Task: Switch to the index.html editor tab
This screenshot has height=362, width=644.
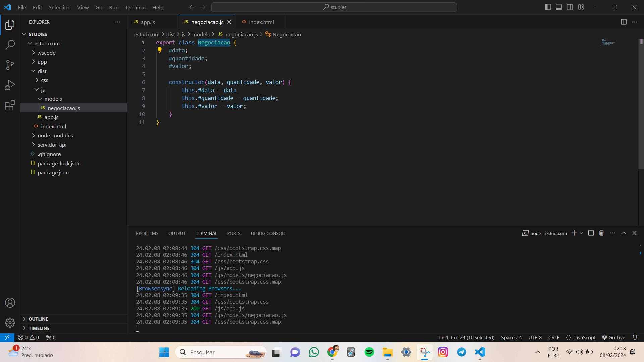Action: 261,22
